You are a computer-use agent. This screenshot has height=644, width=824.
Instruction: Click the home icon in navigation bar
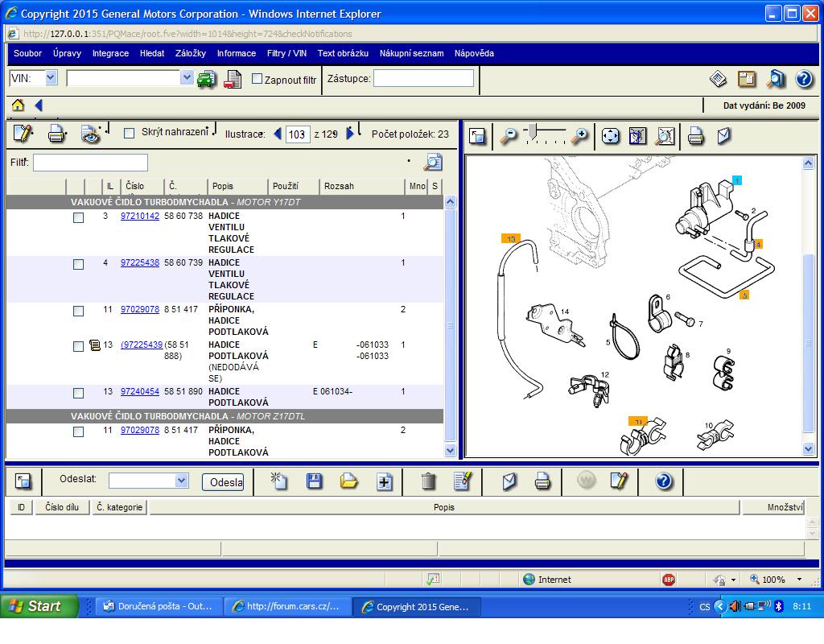point(18,105)
